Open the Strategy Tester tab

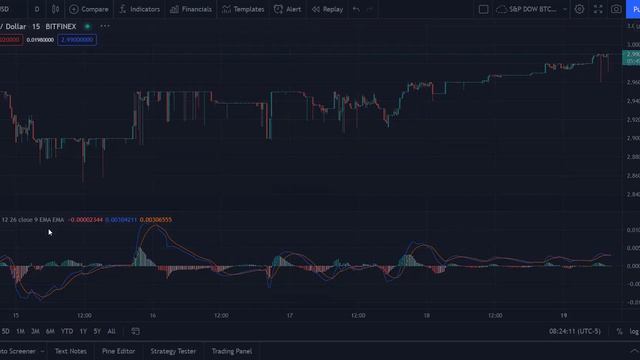coord(173,351)
